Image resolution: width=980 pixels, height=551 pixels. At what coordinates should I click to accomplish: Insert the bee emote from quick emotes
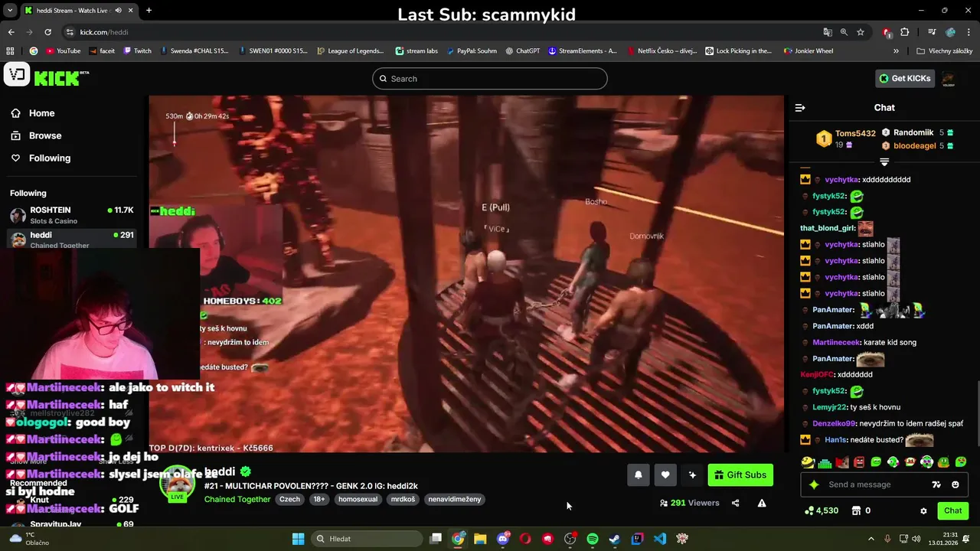tap(807, 462)
